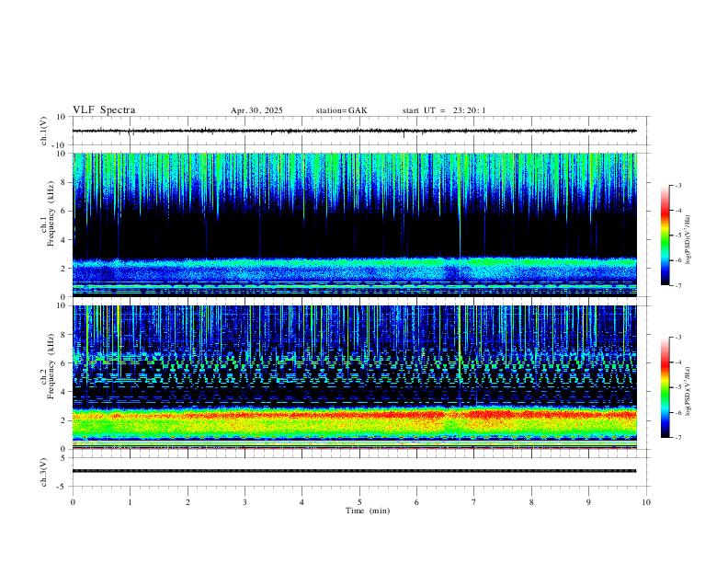Click the ch.1 voltage waveform trace
Image resolution: width=728 pixels, height=563 pixels.
(x=354, y=131)
